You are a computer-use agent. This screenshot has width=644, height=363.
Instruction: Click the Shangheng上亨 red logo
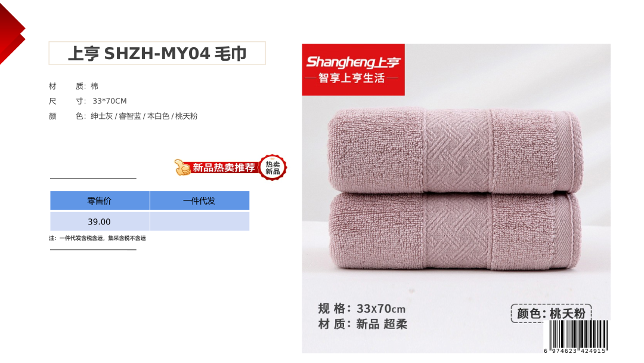pyautogui.click(x=353, y=69)
